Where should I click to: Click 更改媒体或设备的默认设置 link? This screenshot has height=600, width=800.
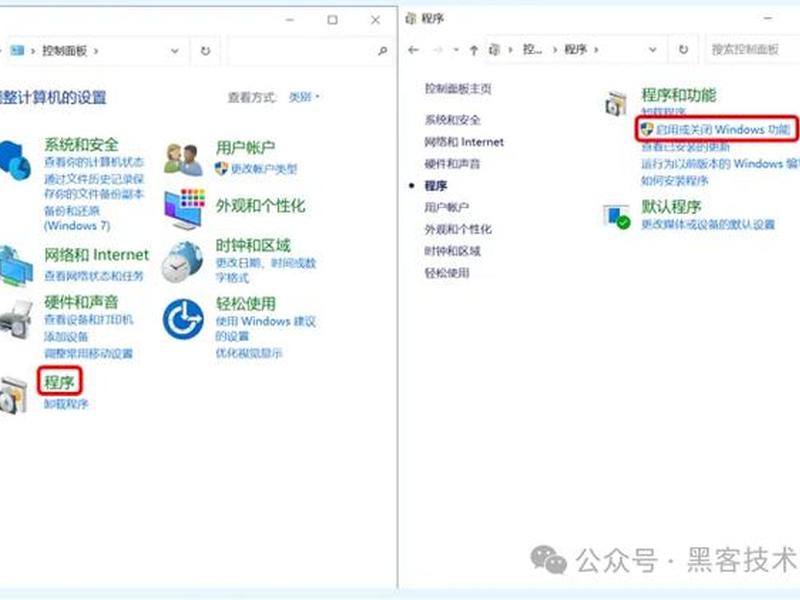point(708,224)
